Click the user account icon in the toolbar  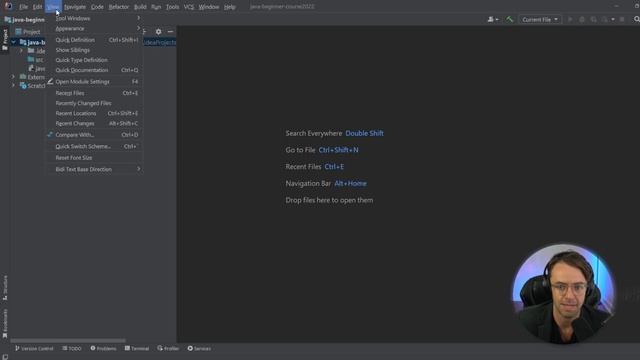click(493, 19)
